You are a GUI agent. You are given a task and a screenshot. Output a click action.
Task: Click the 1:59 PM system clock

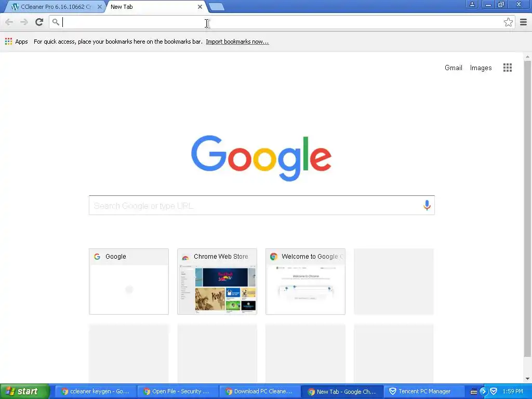[513, 392]
